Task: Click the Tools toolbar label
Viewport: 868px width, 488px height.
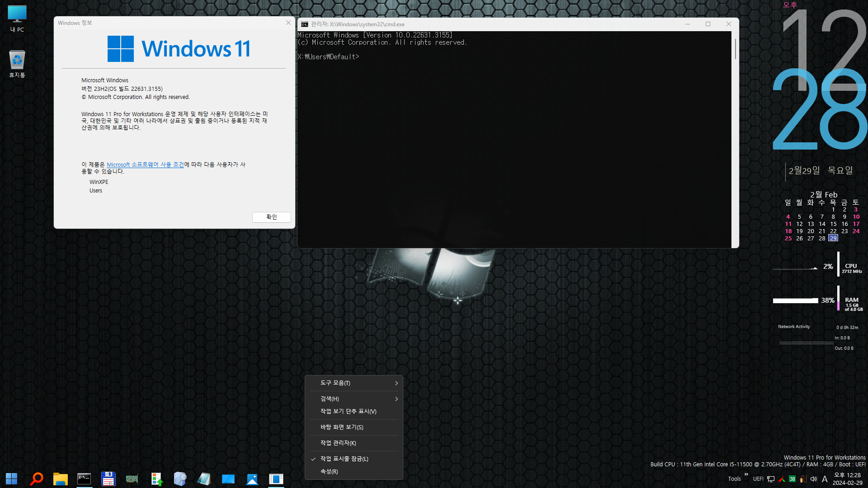Action: point(734,479)
